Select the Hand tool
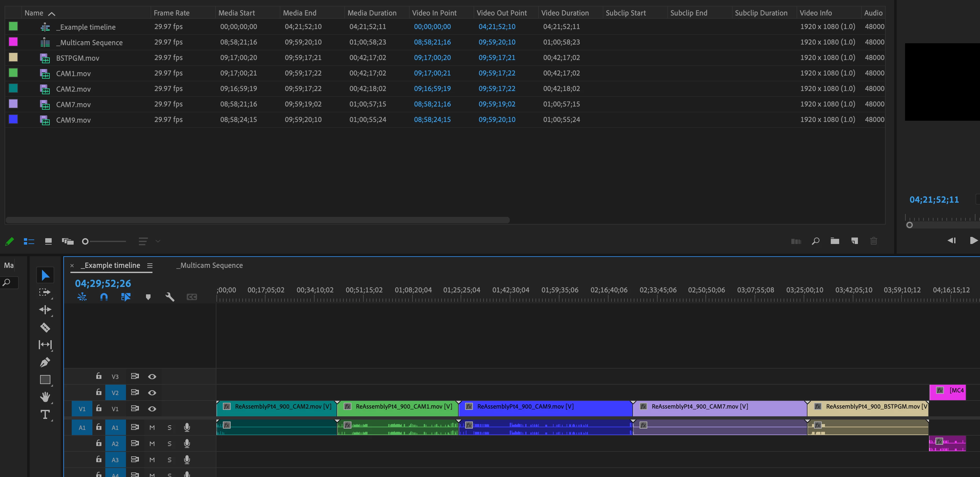 (45, 397)
